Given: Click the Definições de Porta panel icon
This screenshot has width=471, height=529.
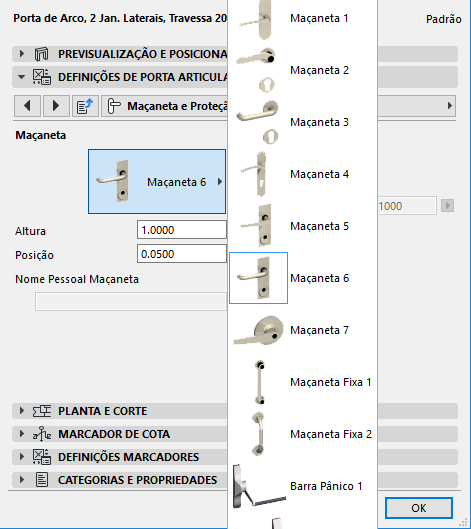Looking at the screenshot, I should tap(42, 77).
